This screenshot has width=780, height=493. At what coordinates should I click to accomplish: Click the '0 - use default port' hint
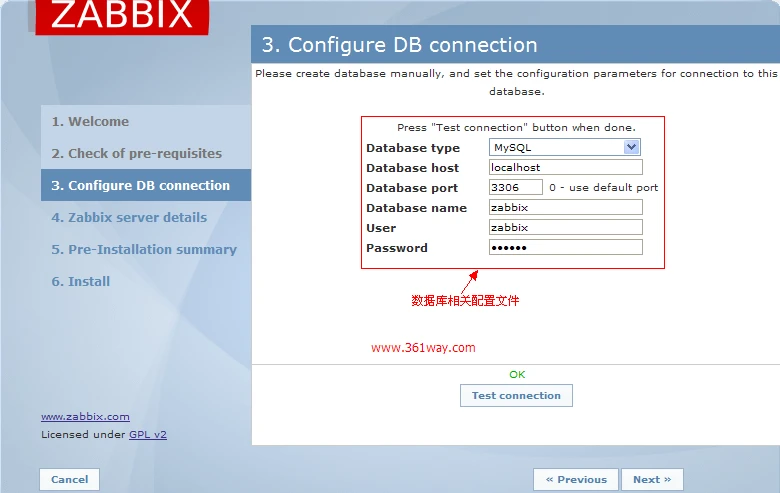click(x=603, y=188)
